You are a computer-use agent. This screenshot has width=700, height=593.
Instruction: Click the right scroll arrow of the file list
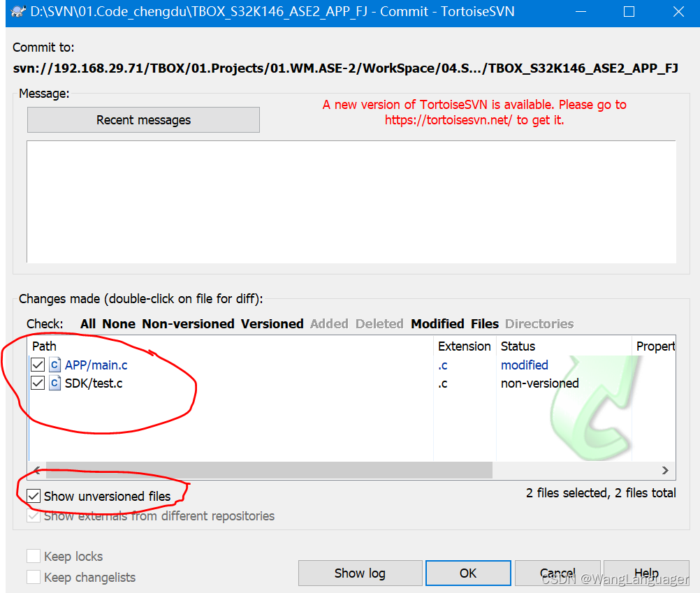(x=666, y=471)
